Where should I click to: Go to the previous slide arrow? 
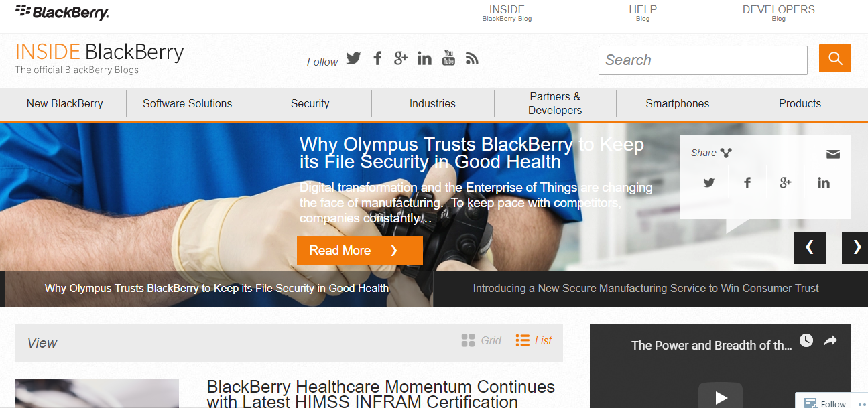(x=810, y=248)
